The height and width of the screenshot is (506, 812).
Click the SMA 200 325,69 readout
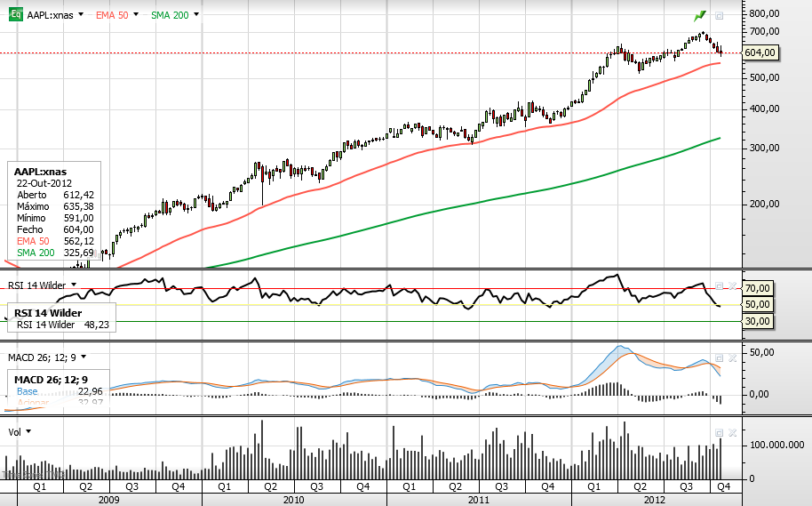tap(79, 253)
